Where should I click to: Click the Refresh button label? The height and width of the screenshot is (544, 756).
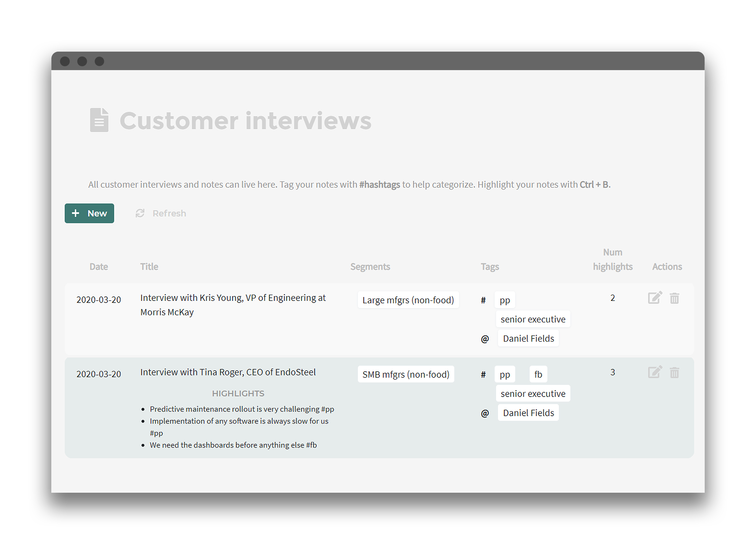[x=169, y=213]
